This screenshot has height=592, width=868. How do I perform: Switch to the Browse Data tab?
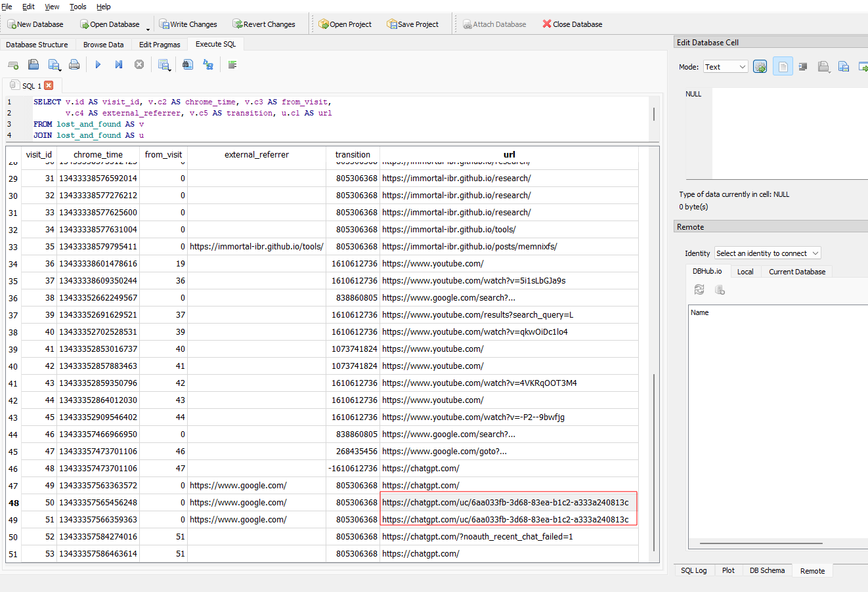pos(103,45)
